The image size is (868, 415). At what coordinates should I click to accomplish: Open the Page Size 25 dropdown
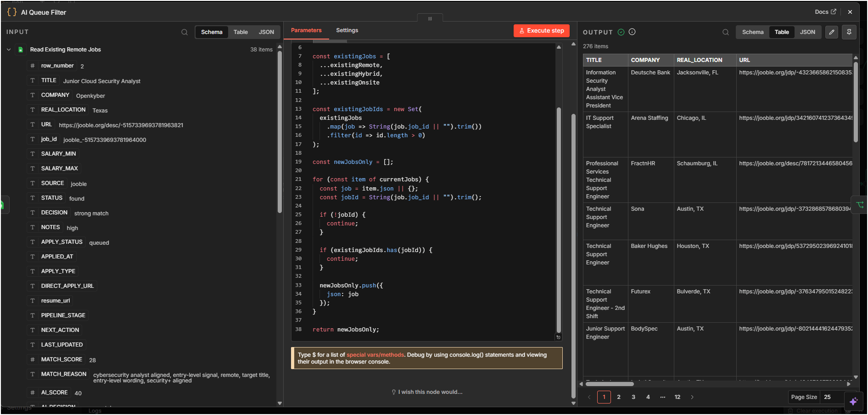coord(832,397)
